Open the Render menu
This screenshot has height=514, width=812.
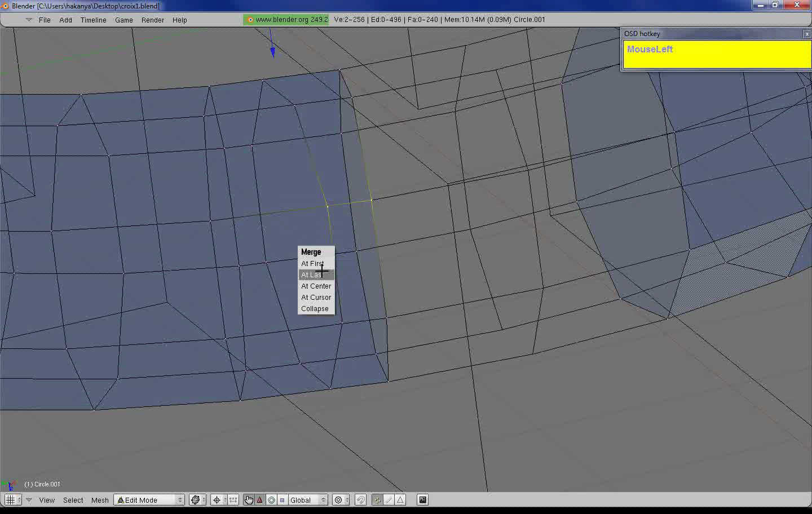coord(153,20)
